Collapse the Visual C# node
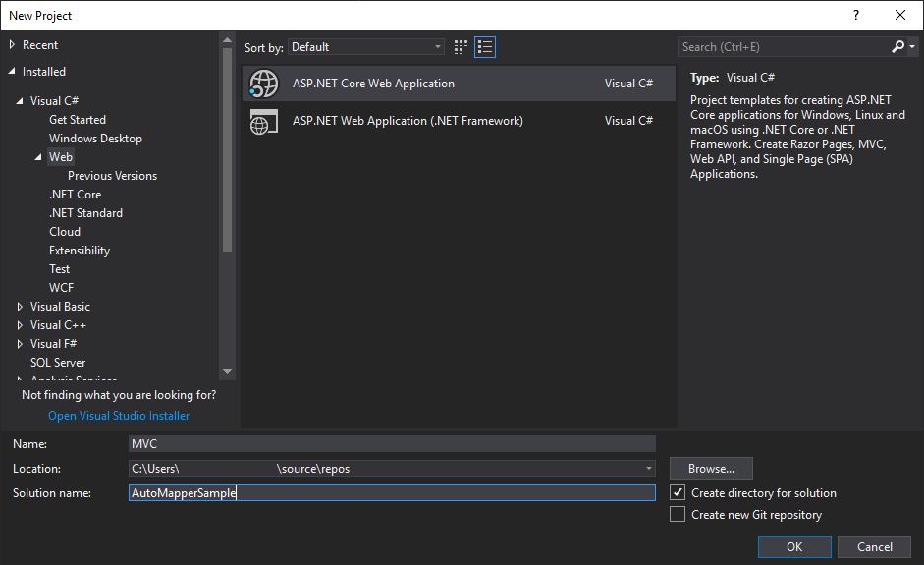 click(x=20, y=101)
